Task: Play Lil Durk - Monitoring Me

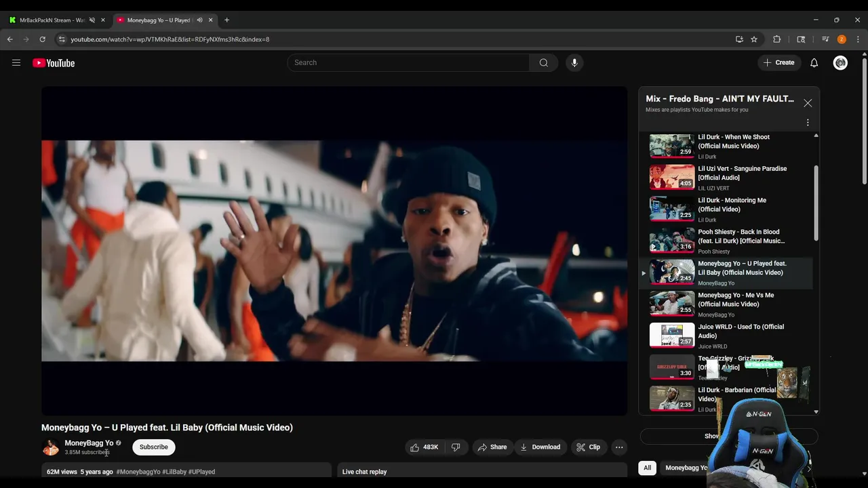Action: [x=726, y=209]
